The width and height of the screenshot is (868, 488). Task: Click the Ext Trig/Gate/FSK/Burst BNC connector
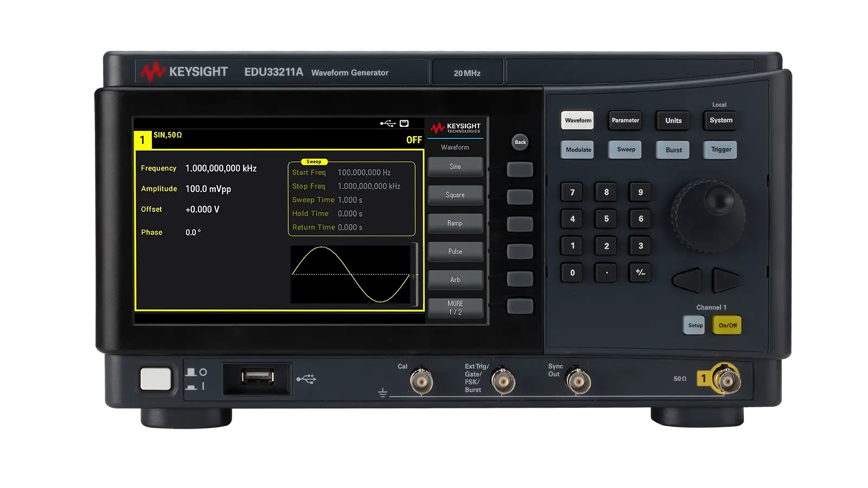point(503,381)
